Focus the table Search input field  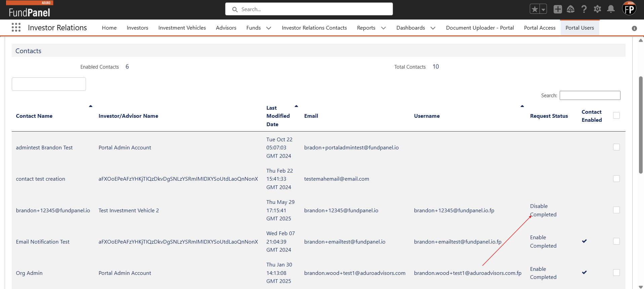tap(590, 95)
